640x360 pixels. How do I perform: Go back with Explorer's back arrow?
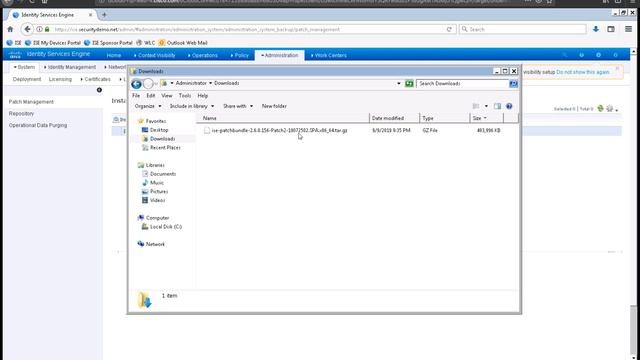point(136,84)
